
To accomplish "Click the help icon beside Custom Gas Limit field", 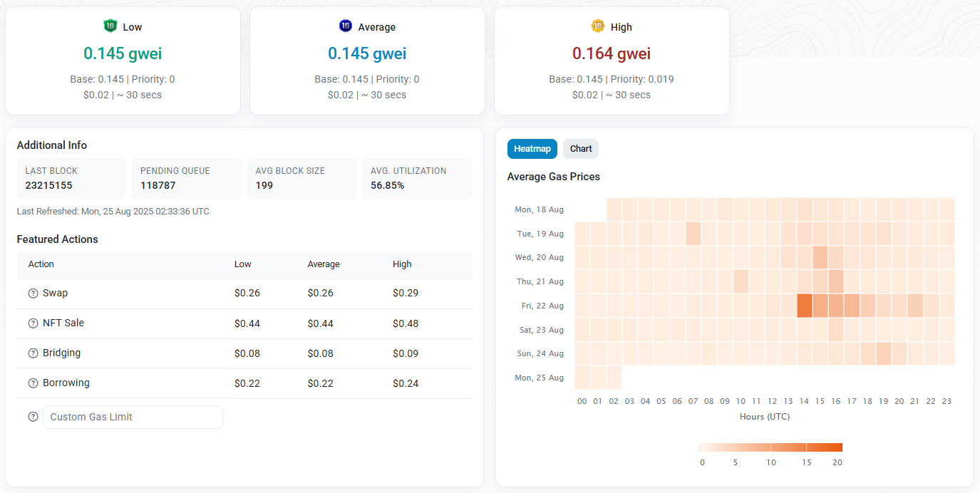I will click(33, 416).
